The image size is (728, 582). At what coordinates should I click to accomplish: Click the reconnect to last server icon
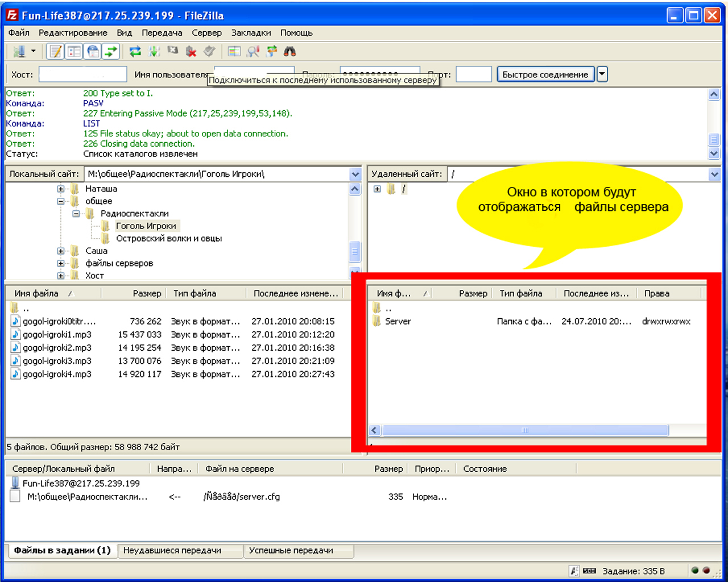point(209,52)
